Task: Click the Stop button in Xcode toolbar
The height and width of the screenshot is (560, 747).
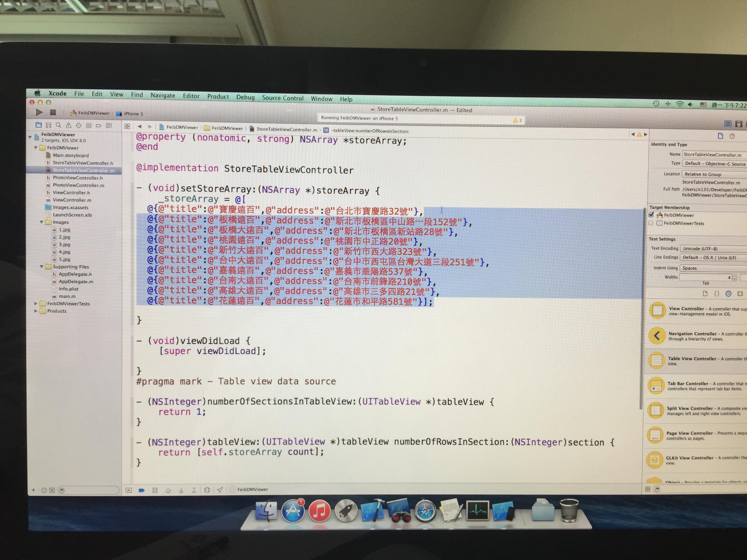Action: [x=53, y=112]
